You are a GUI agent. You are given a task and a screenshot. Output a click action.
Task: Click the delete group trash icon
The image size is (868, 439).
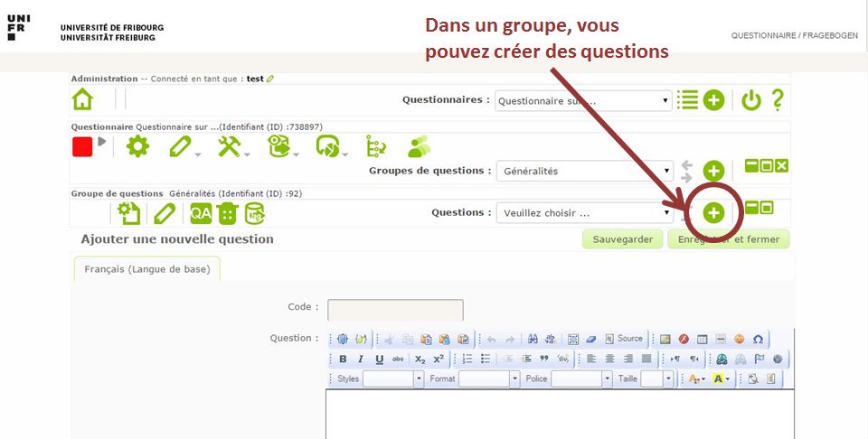(227, 213)
